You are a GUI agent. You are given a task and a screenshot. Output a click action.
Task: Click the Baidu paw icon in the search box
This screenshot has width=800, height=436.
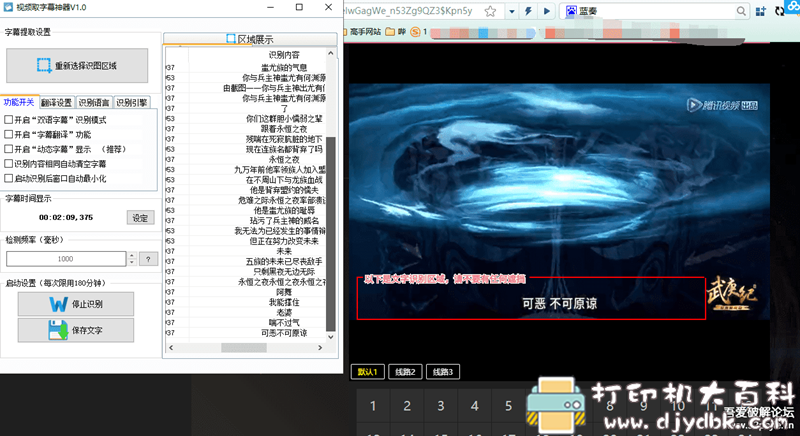571,11
